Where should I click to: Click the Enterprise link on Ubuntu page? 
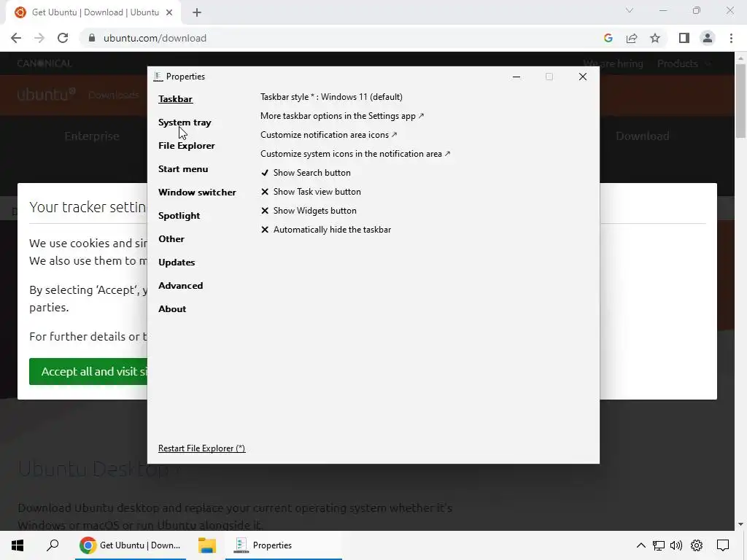pos(92,136)
